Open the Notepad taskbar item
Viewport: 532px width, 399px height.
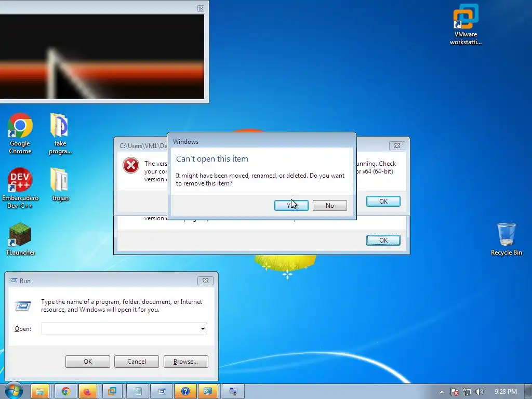tap(137, 392)
